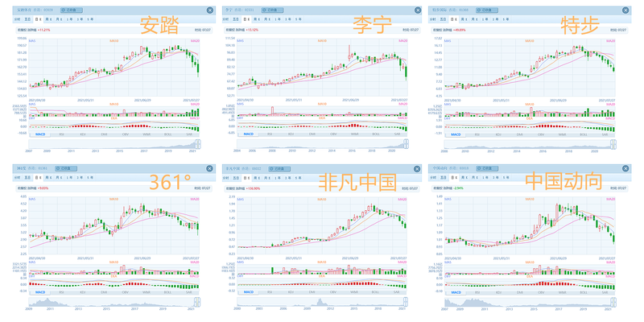644x322 pixels.
Task: Select 周K tab in 中国动向 panel
Action: click(464, 177)
